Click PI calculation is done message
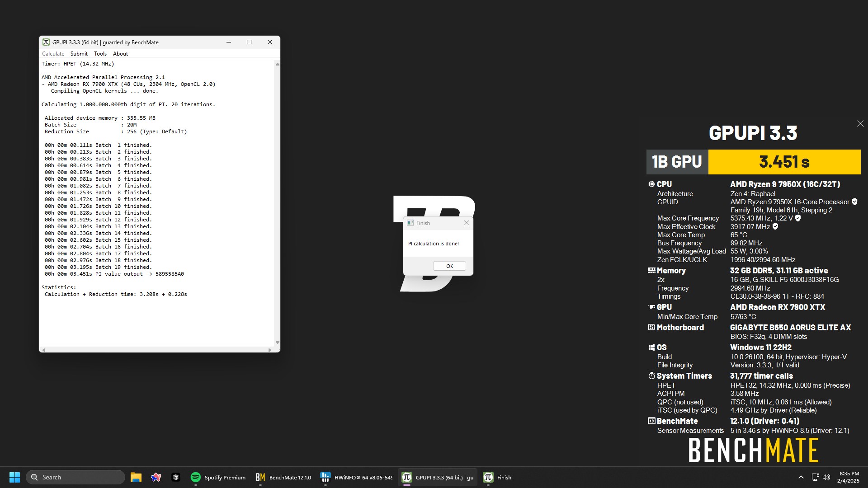 click(434, 244)
